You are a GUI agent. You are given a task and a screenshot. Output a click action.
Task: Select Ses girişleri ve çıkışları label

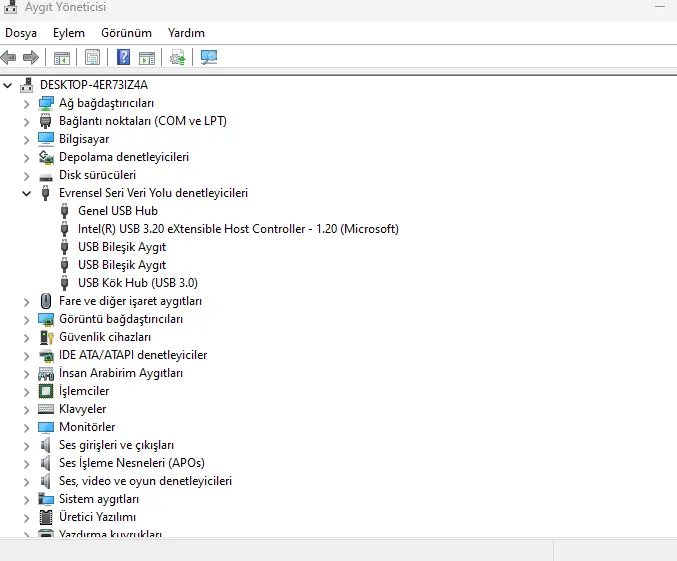click(x=117, y=445)
